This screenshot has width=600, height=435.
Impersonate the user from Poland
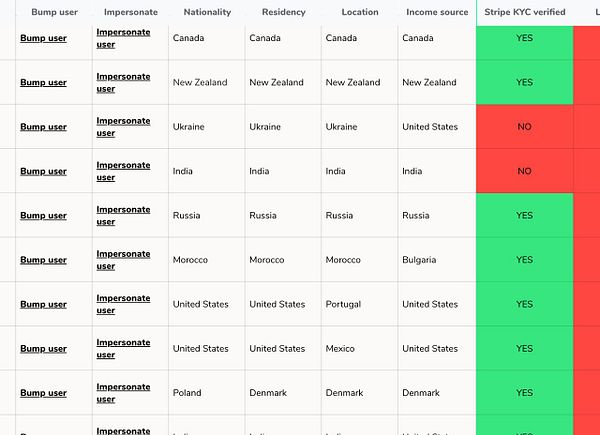point(123,393)
